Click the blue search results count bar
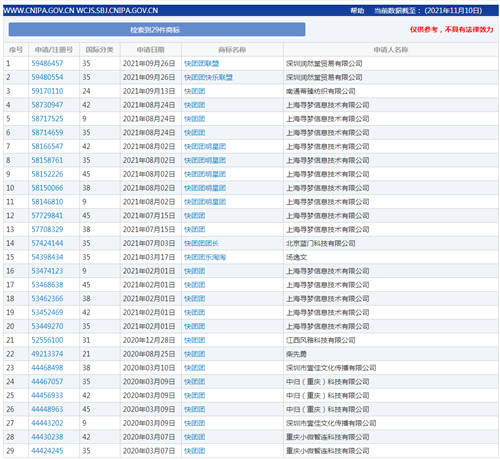Image resolution: width=500 pixels, height=460 pixels. 157,29
